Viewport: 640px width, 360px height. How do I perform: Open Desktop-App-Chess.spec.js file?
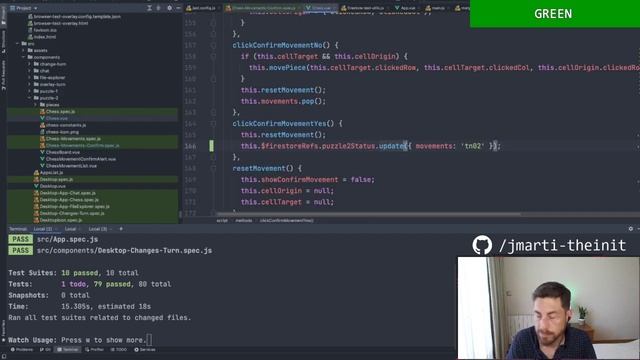pyautogui.click(x=66, y=200)
